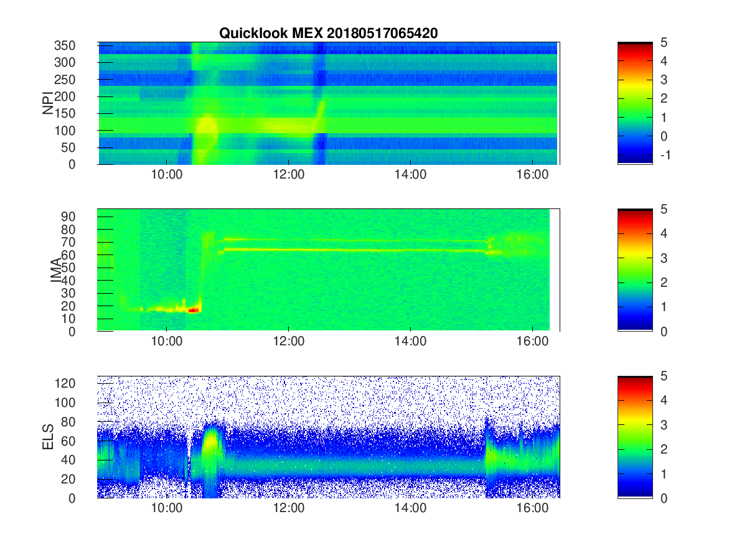747x560 pixels.
Task: Click inside the ELS spectrogram plot
Action: 328,437
